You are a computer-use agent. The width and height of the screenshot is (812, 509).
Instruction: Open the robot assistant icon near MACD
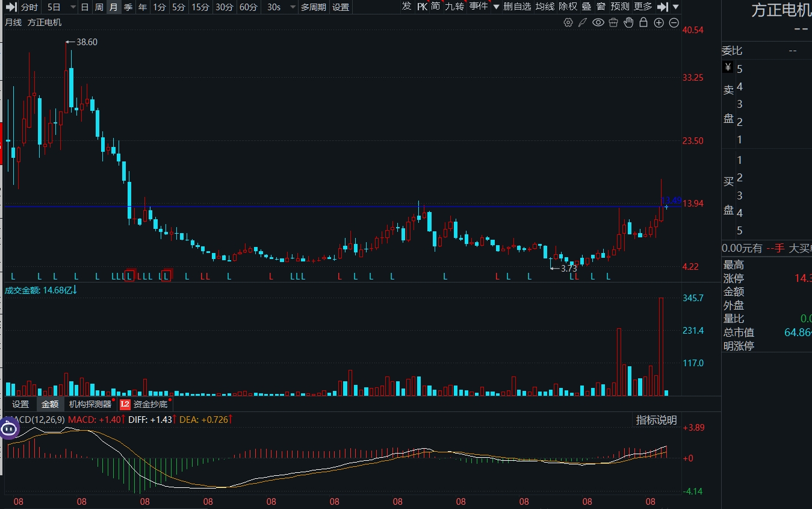pyautogui.click(x=9, y=429)
